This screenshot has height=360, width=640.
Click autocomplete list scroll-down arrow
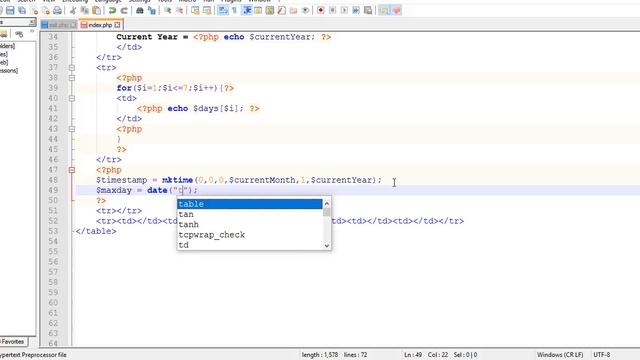tap(327, 246)
